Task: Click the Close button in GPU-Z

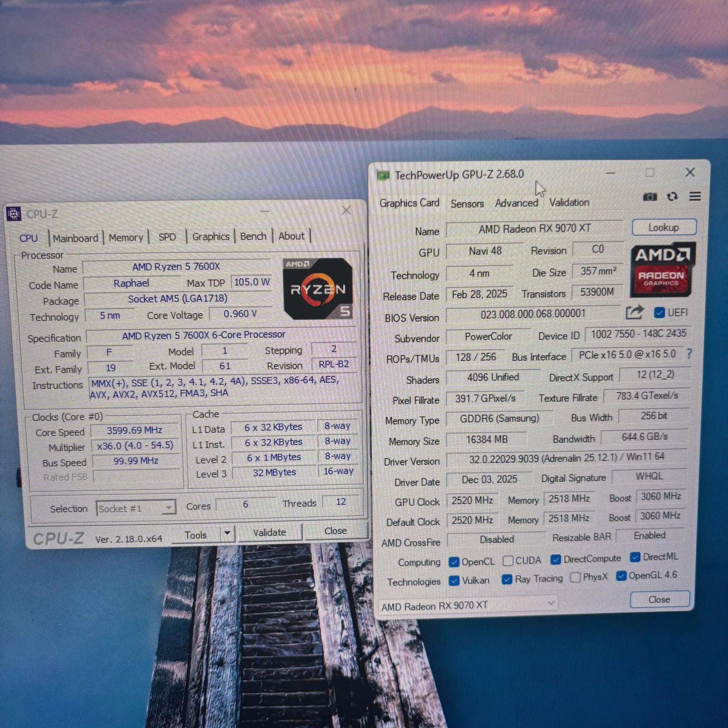Action: [659, 599]
